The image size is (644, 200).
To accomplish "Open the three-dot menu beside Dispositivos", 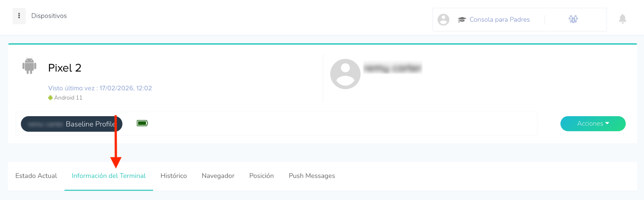I will 19,16.
